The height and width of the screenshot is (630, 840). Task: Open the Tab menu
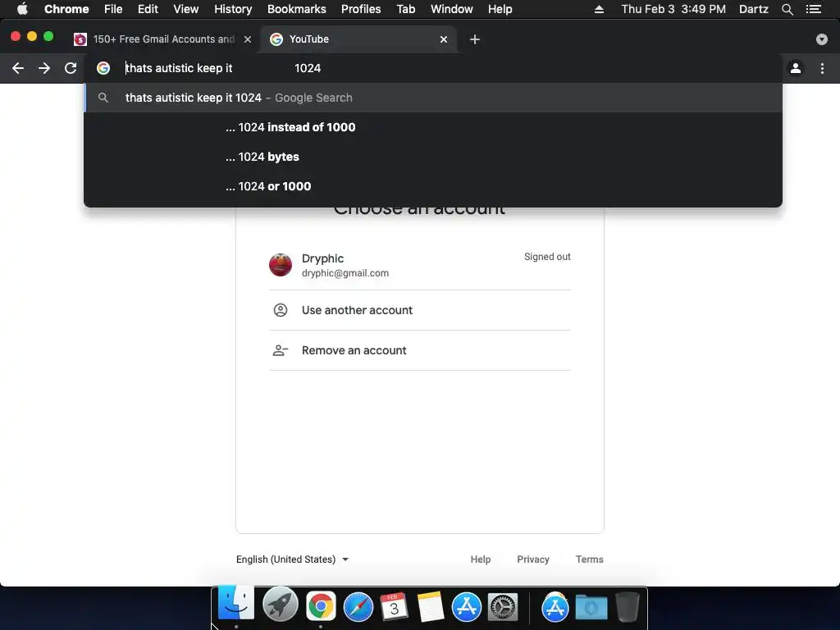click(x=406, y=9)
